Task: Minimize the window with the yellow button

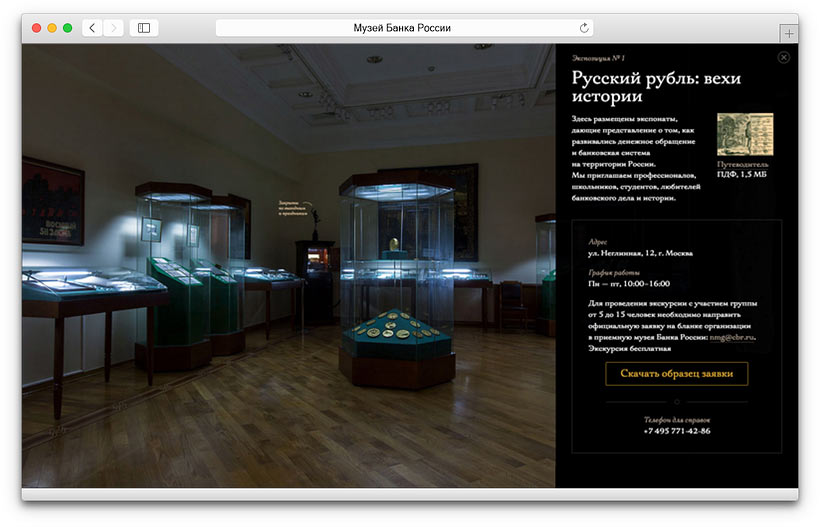Action: (x=52, y=28)
